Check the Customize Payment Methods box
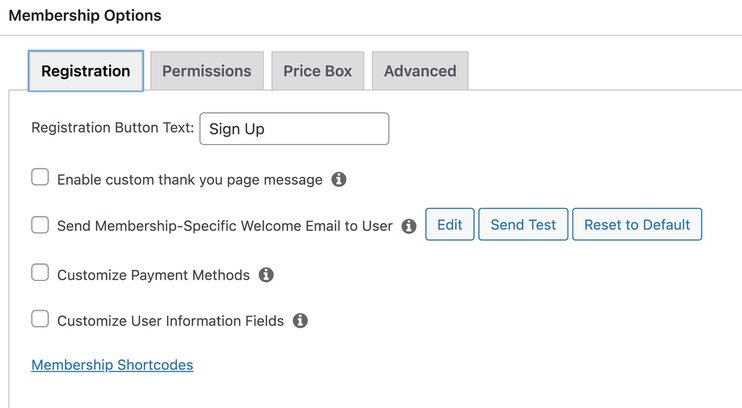Screen dimensions: 742x408 pyautogui.click(x=40, y=273)
